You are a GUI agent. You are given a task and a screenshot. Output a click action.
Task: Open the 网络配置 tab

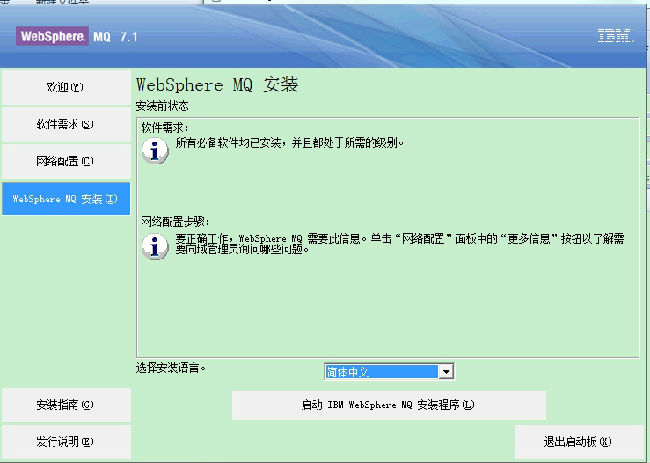[66, 161]
